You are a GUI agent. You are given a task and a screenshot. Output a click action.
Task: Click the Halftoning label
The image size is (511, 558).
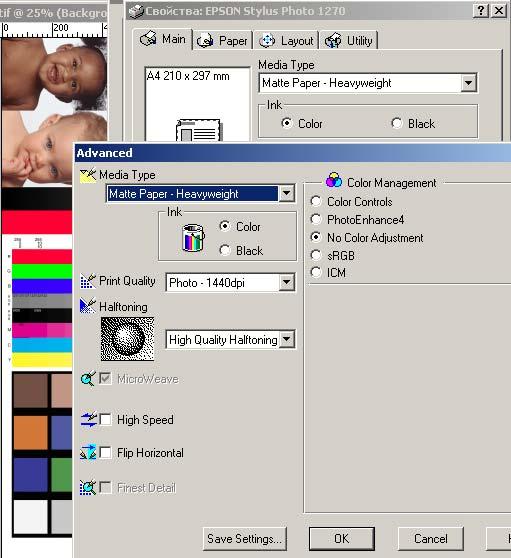(123, 307)
